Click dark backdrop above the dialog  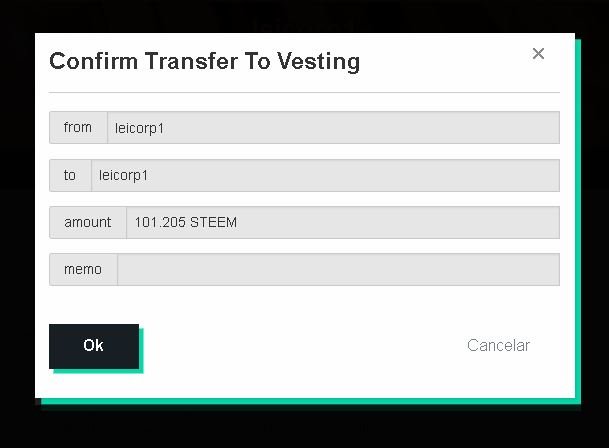tap(304, 16)
